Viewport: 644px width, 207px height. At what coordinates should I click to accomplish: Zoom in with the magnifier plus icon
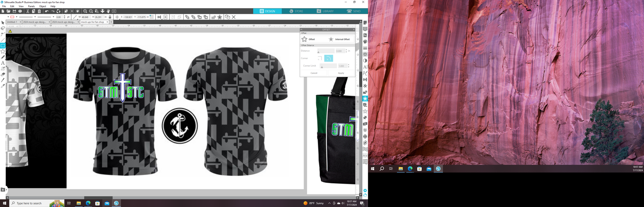pos(85,11)
